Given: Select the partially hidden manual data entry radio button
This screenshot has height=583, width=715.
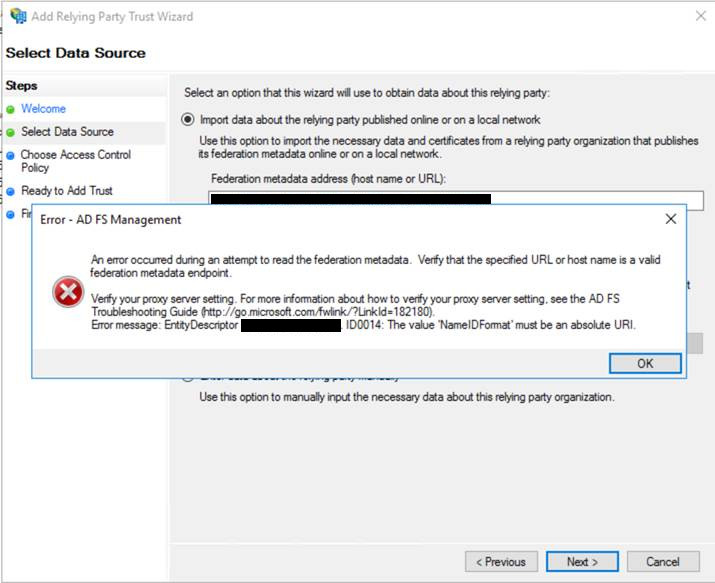Looking at the screenshot, I should tap(188, 378).
